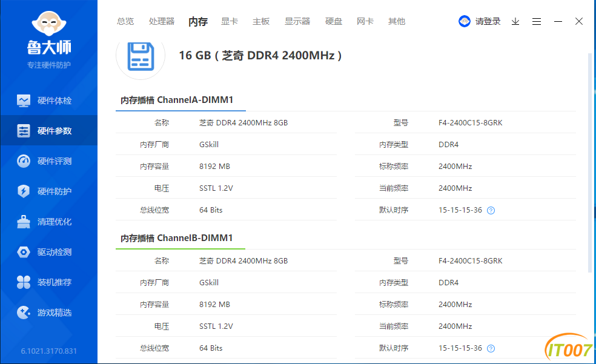The height and width of the screenshot is (364, 596).
Task: Select the 硬件参数 sidebar item
Action: point(48,131)
